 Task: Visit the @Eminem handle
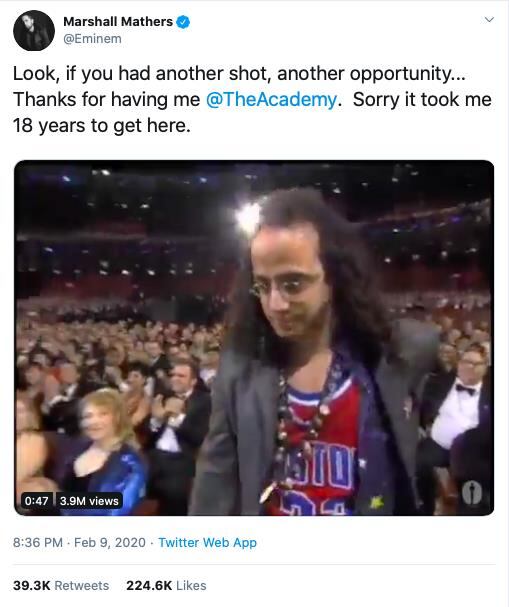coord(92,39)
